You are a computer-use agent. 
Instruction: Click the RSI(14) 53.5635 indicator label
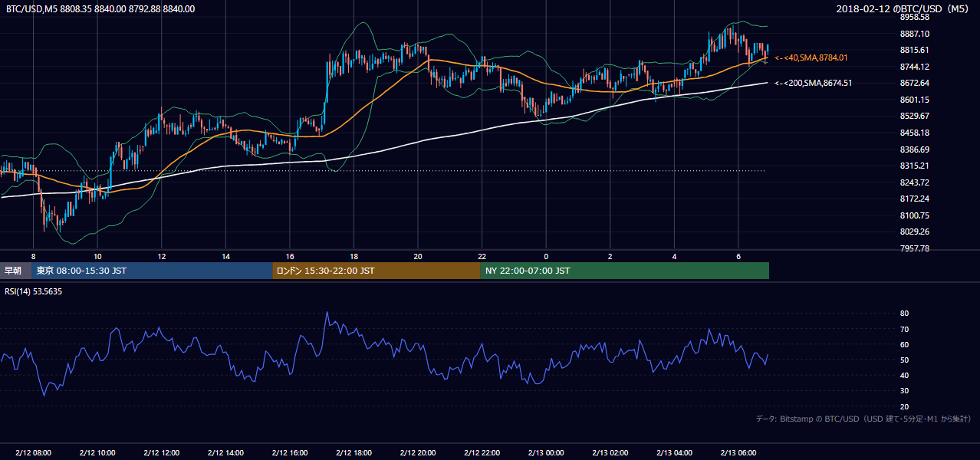(34, 291)
